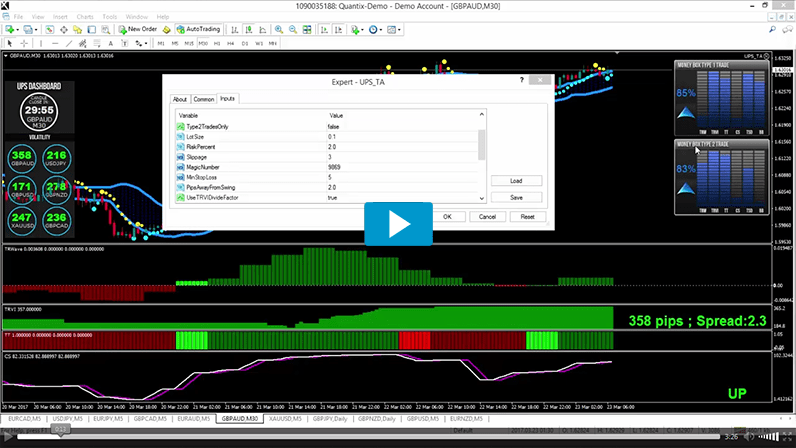This screenshot has width=796, height=448.
Task: Switch chart to M1 timeframe
Action: point(161,44)
